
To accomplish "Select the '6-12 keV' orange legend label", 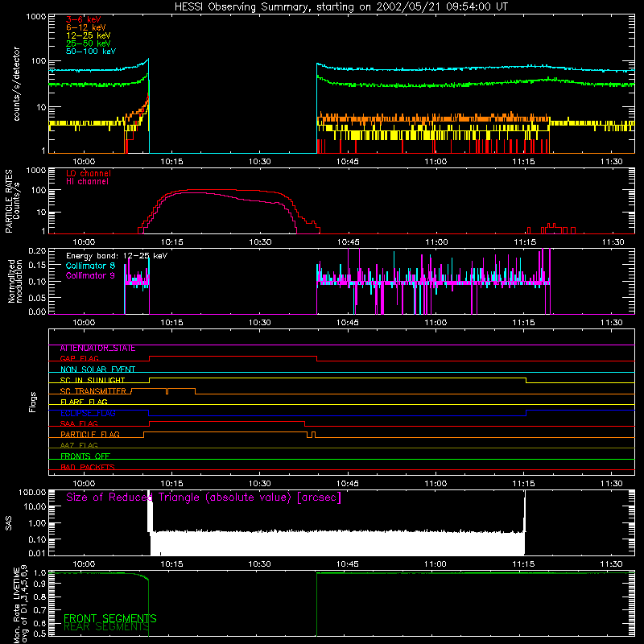I will [86, 27].
